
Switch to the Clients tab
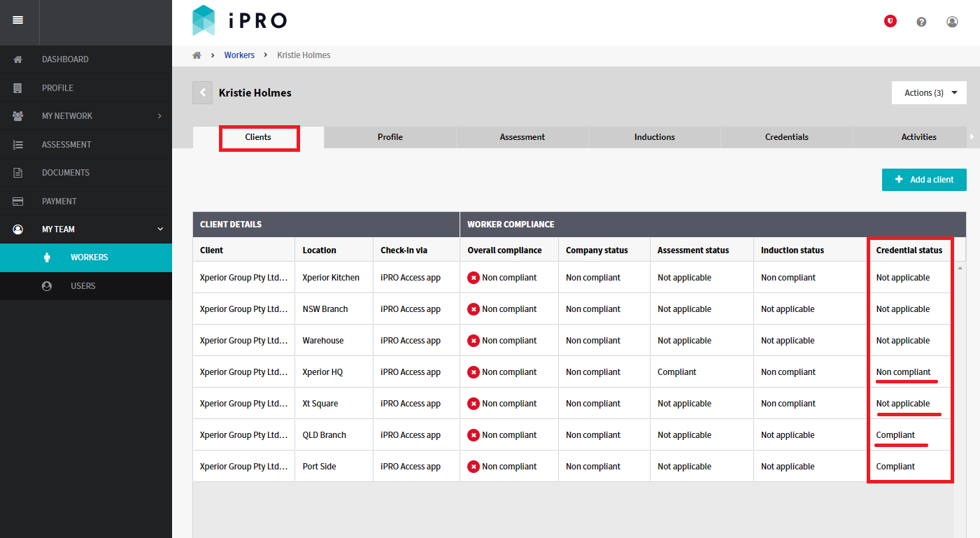coord(258,137)
